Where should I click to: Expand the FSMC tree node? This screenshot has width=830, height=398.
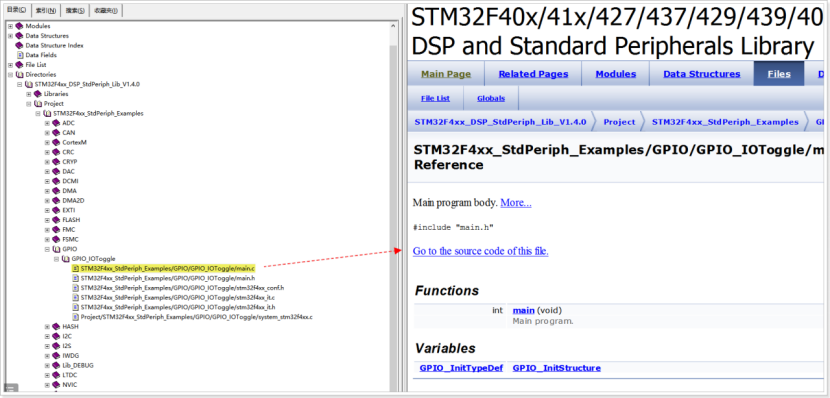pyautogui.click(x=47, y=239)
